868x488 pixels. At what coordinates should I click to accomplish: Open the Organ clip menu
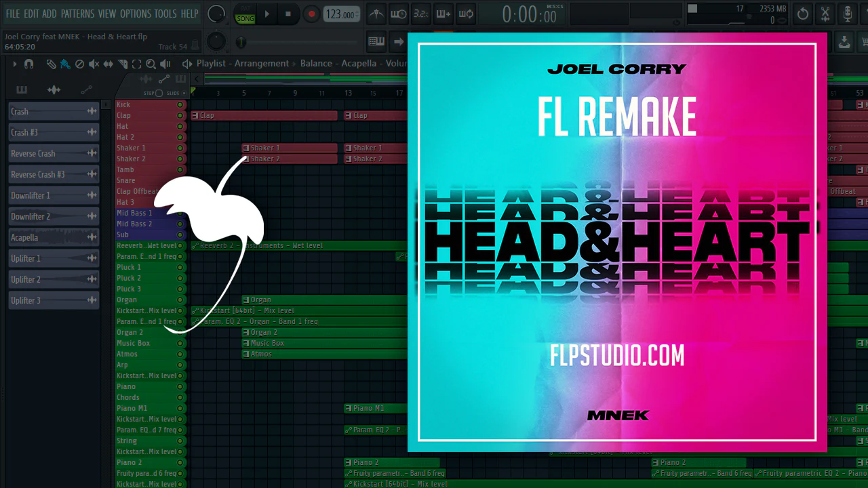(x=246, y=300)
